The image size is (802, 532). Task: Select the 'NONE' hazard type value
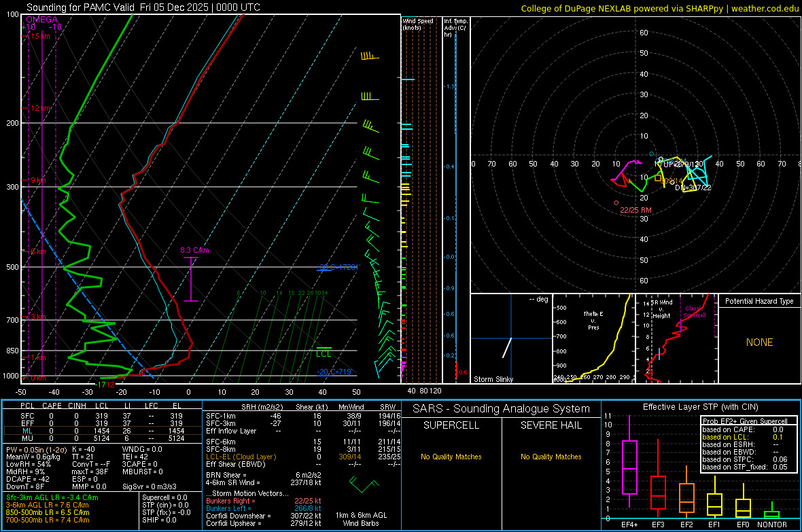point(759,342)
